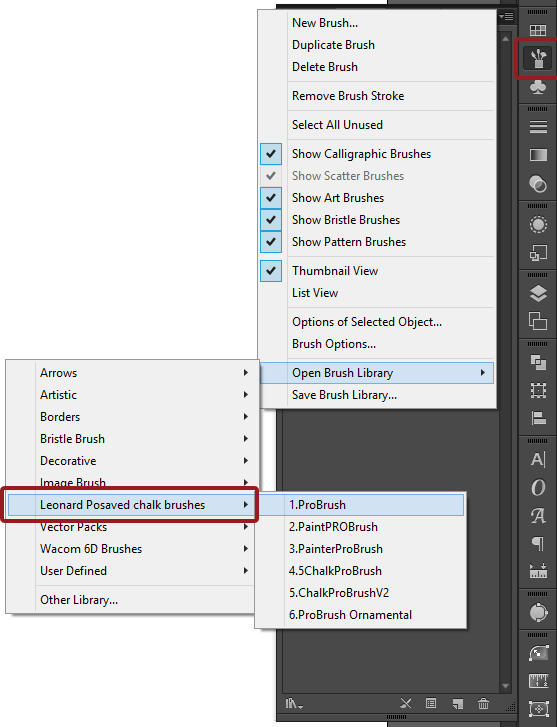Open the Character panel icon

tap(538, 459)
